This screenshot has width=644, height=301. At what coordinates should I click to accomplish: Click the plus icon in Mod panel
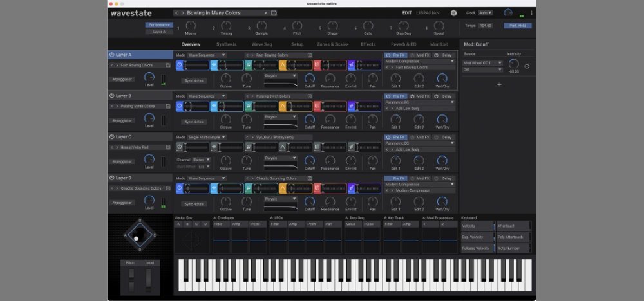pyautogui.click(x=498, y=84)
